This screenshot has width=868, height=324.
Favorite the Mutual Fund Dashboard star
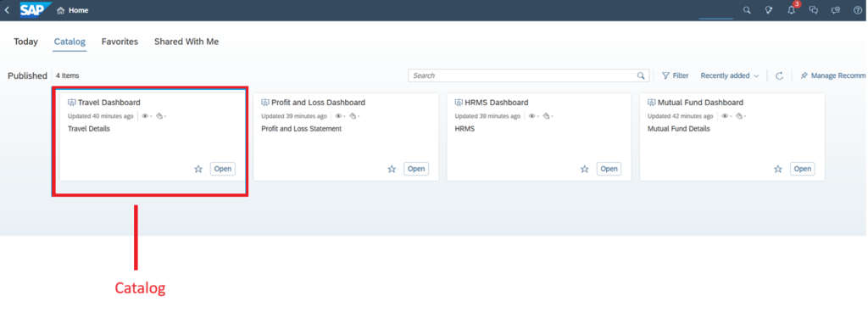778,169
